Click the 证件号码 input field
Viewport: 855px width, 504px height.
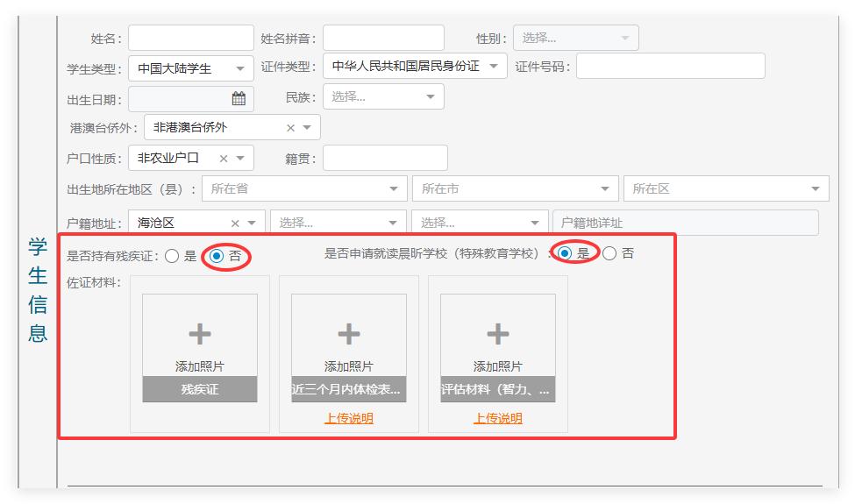[671, 66]
